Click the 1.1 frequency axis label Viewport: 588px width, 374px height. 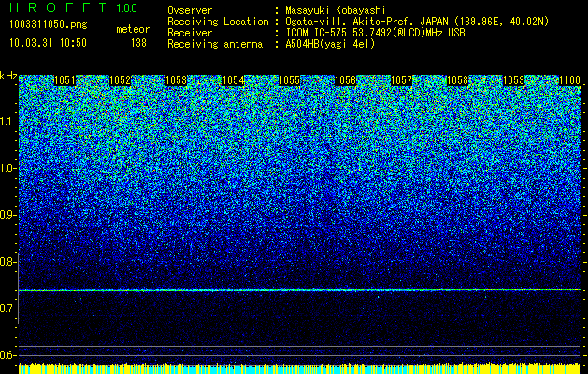click(x=8, y=122)
